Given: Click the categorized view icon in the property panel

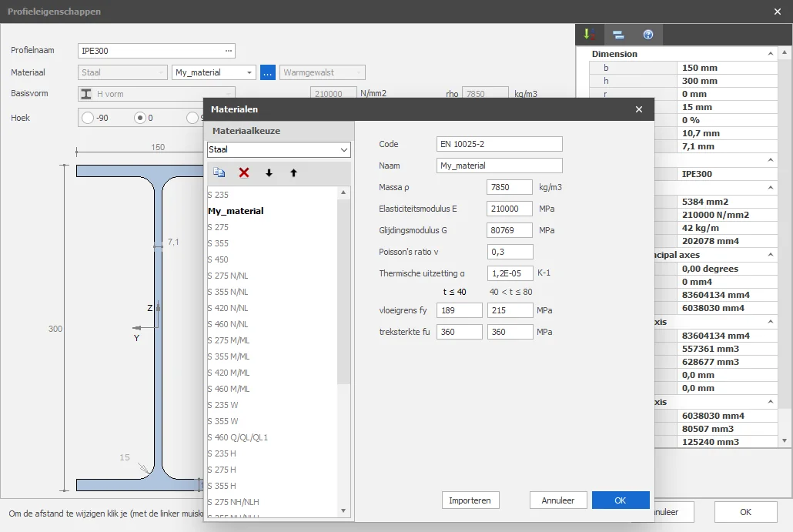Looking at the screenshot, I should click(618, 35).
